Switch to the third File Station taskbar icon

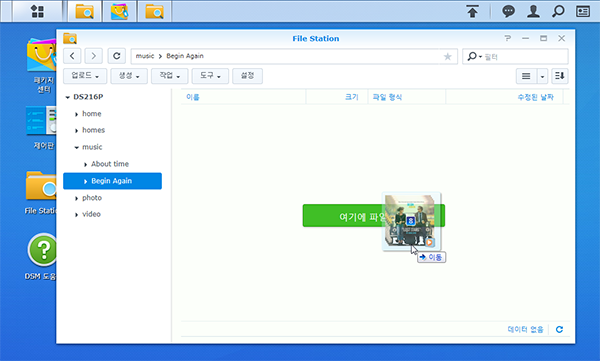pyautogui.click(x=154, y=11)
